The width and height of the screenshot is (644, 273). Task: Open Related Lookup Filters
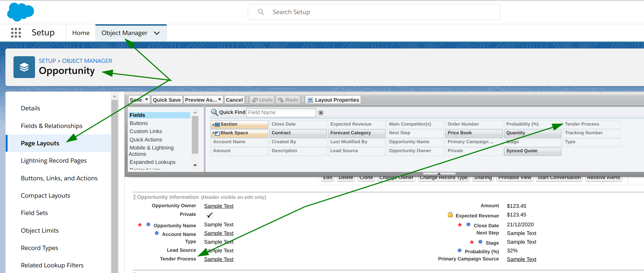tap(52, 265)
